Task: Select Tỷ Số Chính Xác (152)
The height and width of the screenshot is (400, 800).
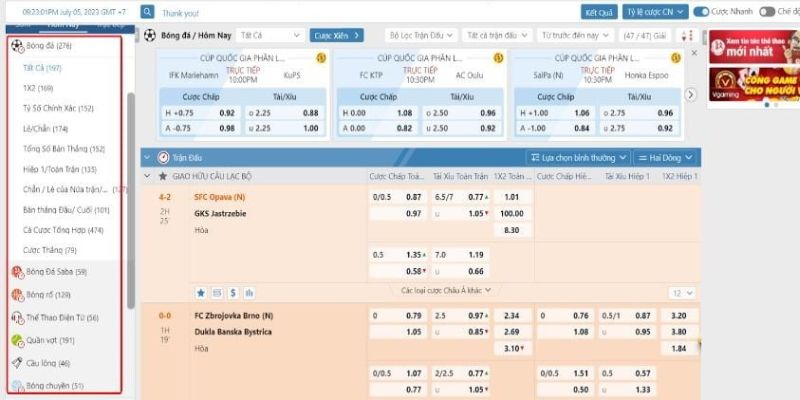Action: [x=58, y=108]
